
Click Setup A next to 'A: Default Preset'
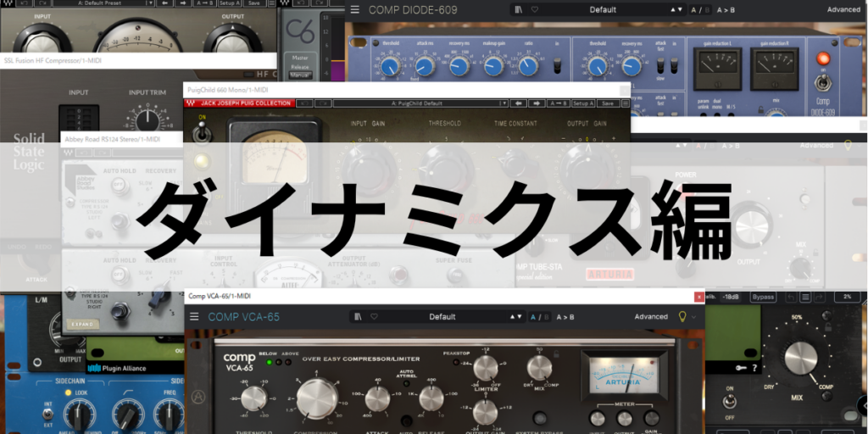(229, 3)
